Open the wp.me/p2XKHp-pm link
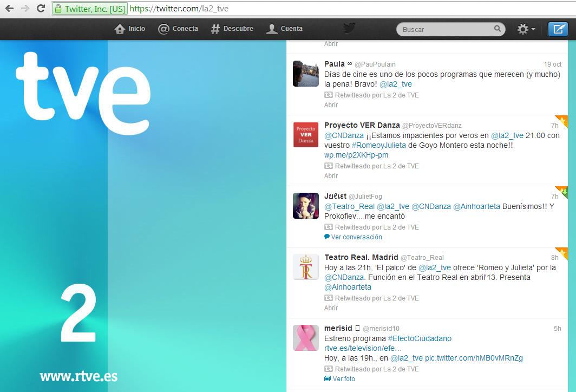 356,155
